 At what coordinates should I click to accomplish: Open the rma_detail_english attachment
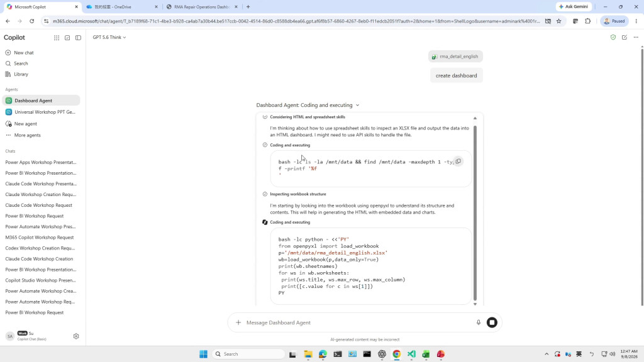pyautogui.click(x=455, y=57)
